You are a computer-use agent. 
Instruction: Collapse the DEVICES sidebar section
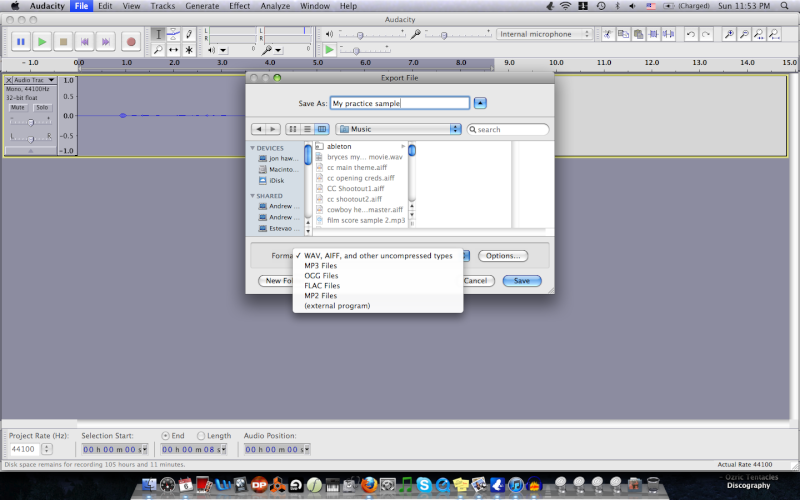click(252, 148)
